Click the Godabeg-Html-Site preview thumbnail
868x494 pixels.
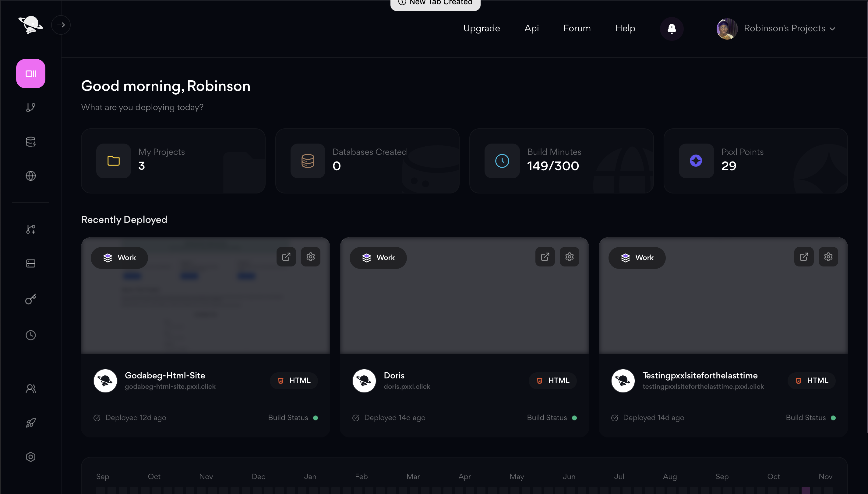pos(205,309)
